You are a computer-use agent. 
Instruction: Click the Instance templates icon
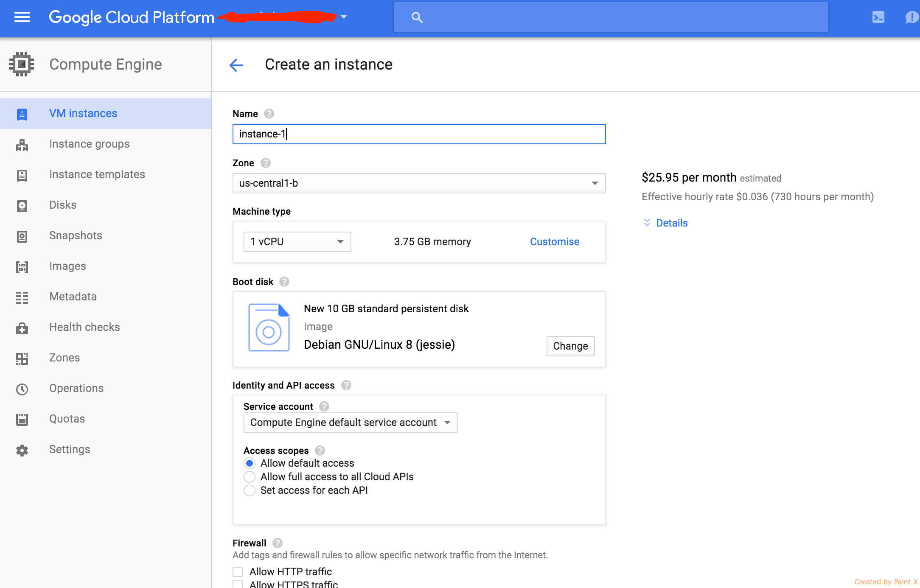click(22, 175)
